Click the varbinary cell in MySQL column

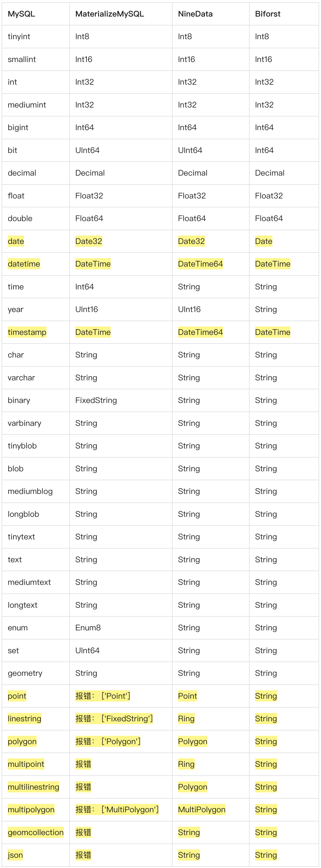tap(24, 423)
